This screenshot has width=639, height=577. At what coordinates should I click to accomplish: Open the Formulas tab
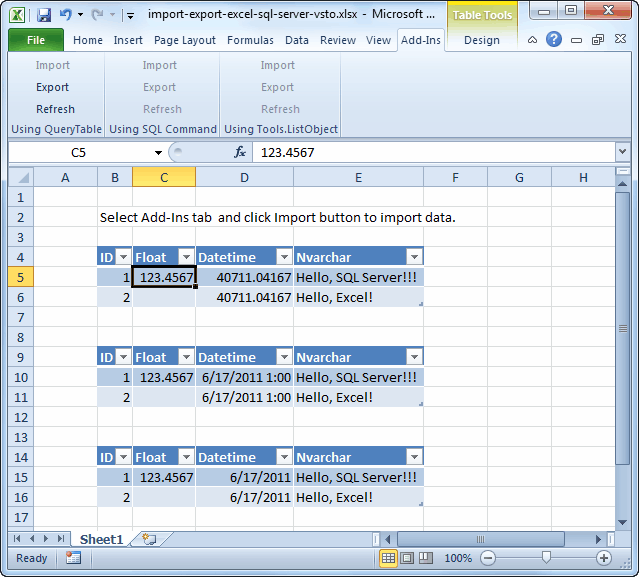tap(250, 40)
